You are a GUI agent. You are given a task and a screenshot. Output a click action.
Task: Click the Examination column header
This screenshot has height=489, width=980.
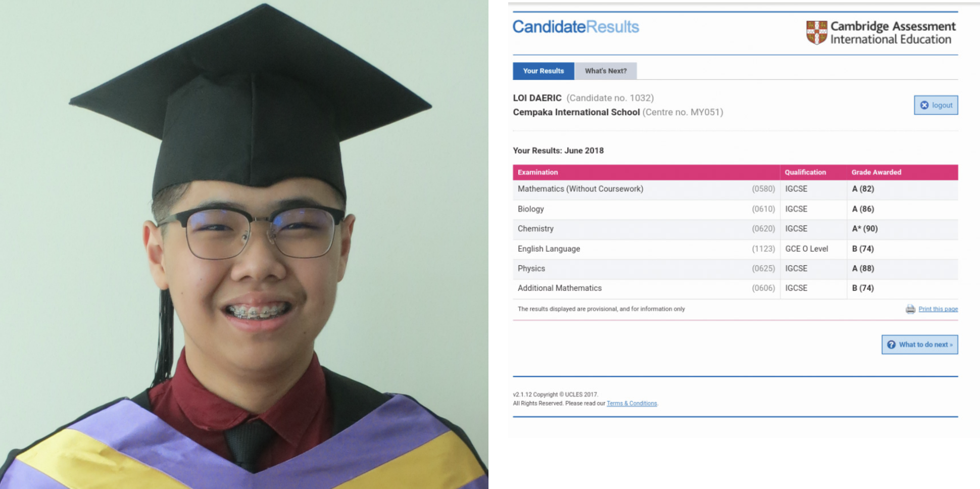point(538,172)
